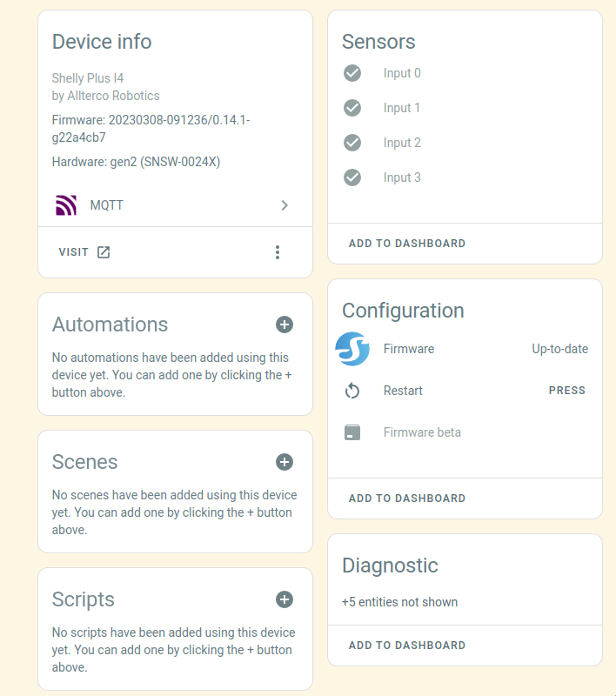This screenshot has width=616, height=696.
Task: Select the Shelly firmware update icon
Action: 352,348
